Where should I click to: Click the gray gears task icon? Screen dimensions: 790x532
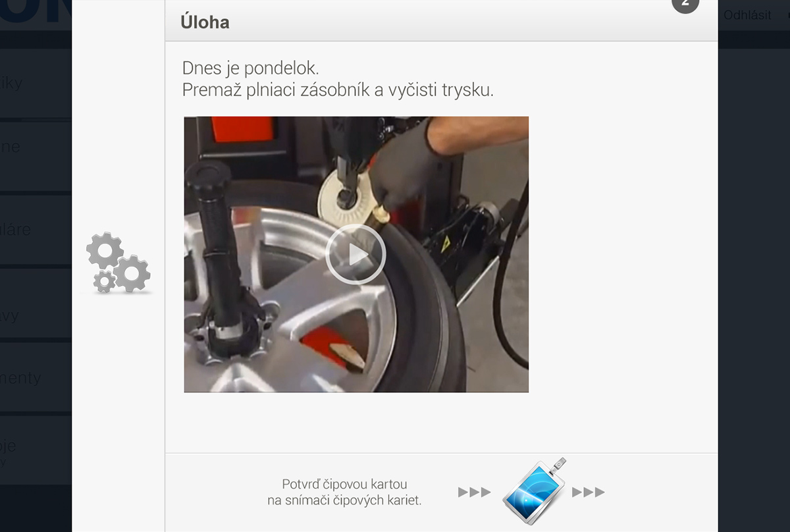coord(118,263)
